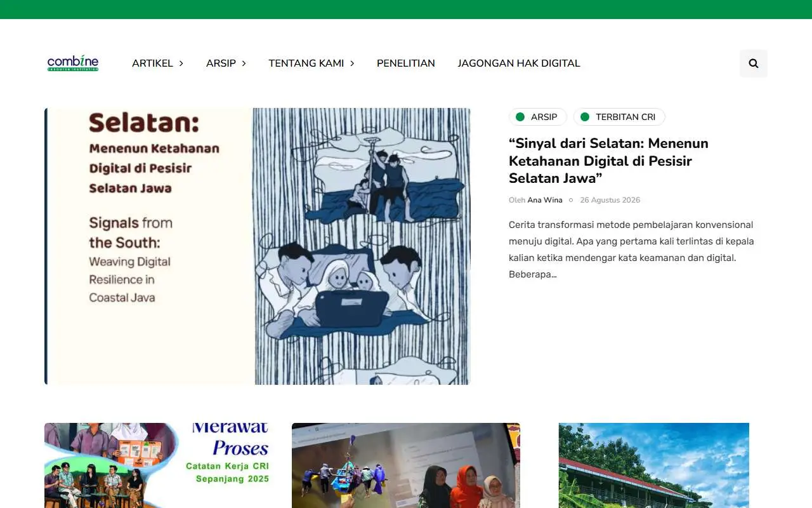812x508 pixels.
Task: Open the PENELITIAN menu item
Action: (406, 63)
